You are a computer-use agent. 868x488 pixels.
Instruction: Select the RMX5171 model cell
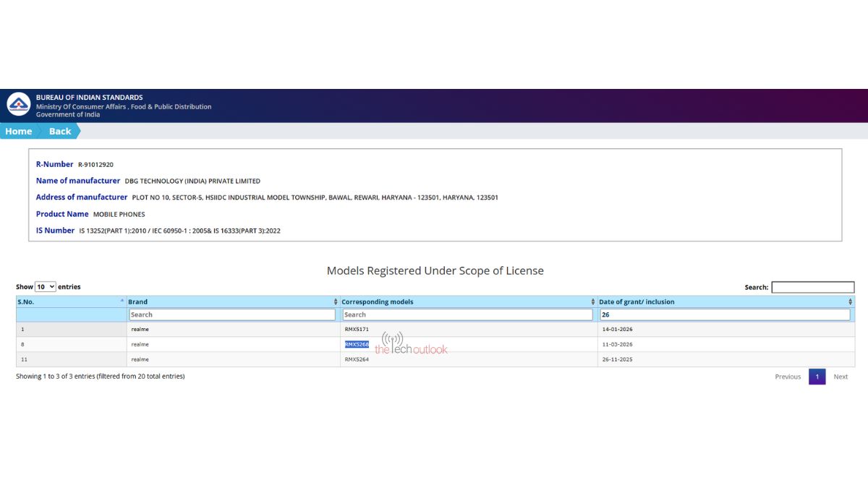[357, 329]
